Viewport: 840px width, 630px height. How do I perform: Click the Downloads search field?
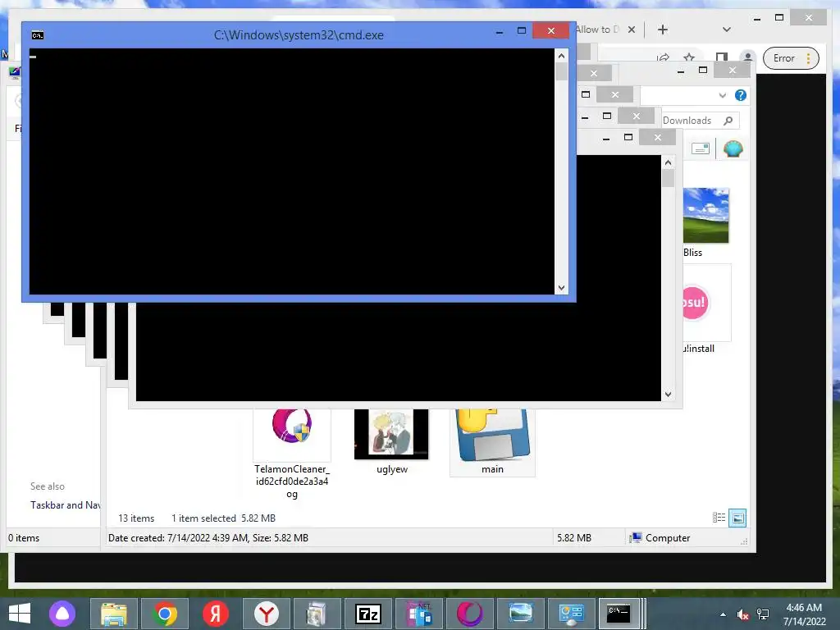(x=701, y=121)
